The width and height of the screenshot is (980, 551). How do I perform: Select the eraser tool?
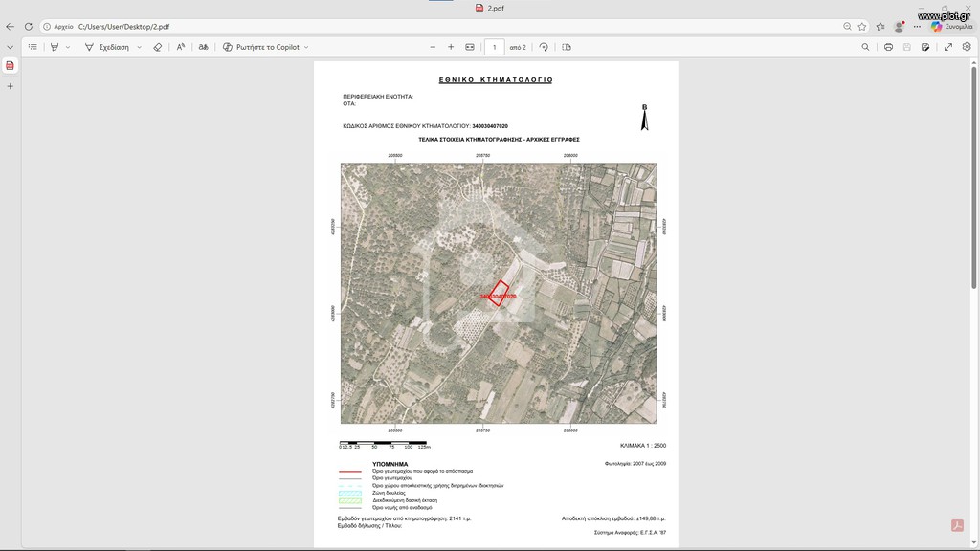click(158, 47)
